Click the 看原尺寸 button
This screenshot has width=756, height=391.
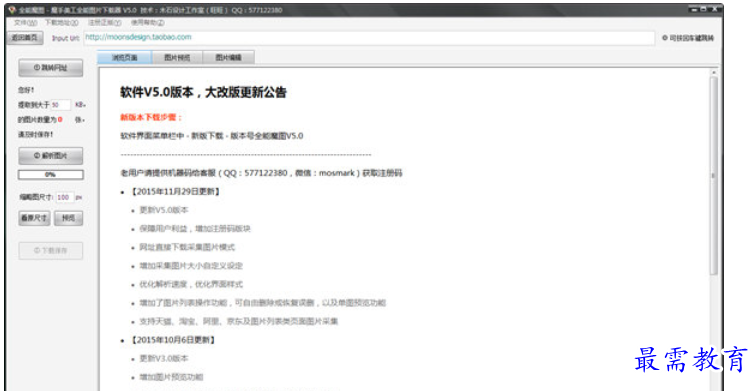point(34,218)
